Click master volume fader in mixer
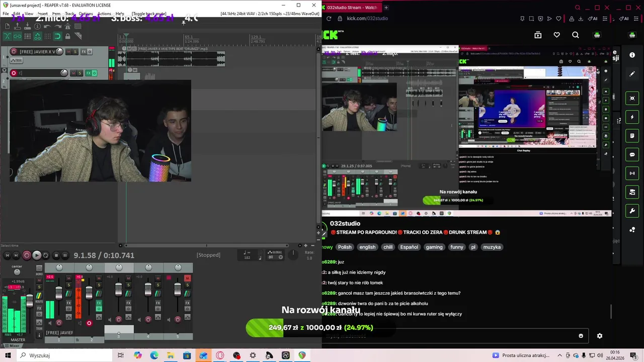The height and width of the screenshot is (362, 644). click(x=30, y=301)
